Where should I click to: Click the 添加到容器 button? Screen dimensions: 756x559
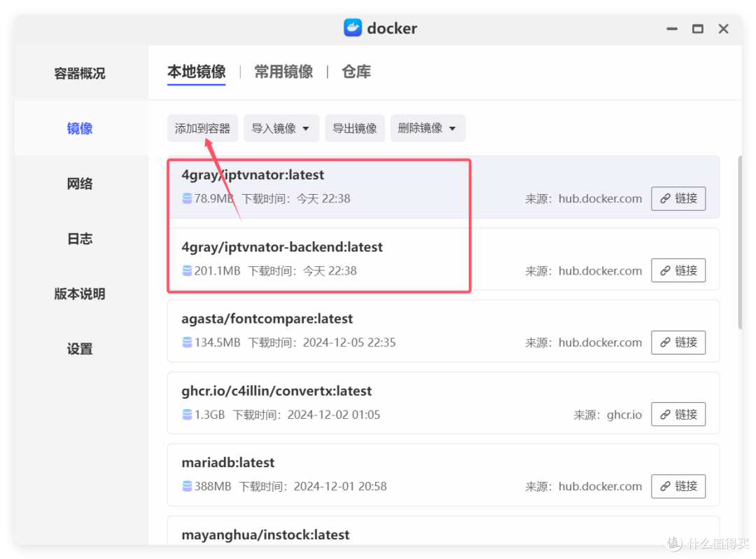coord(202,128)
